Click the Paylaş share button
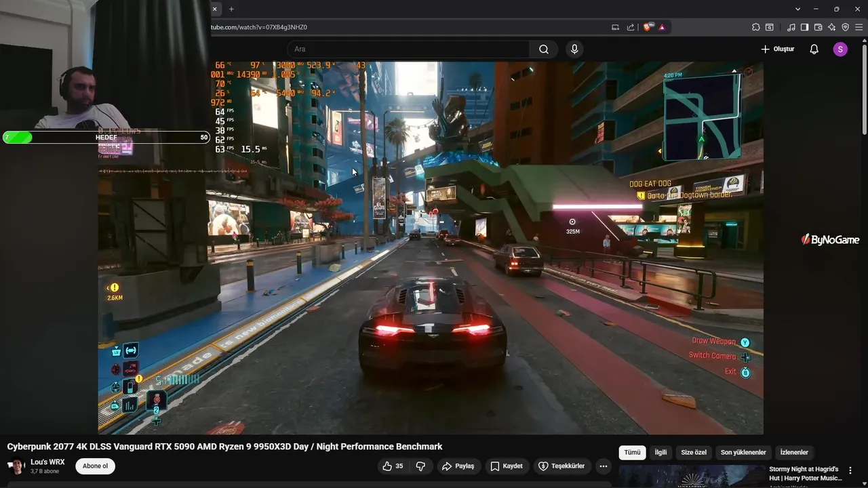This screenshot has width=868, height=488. click(x=458, y=466)
